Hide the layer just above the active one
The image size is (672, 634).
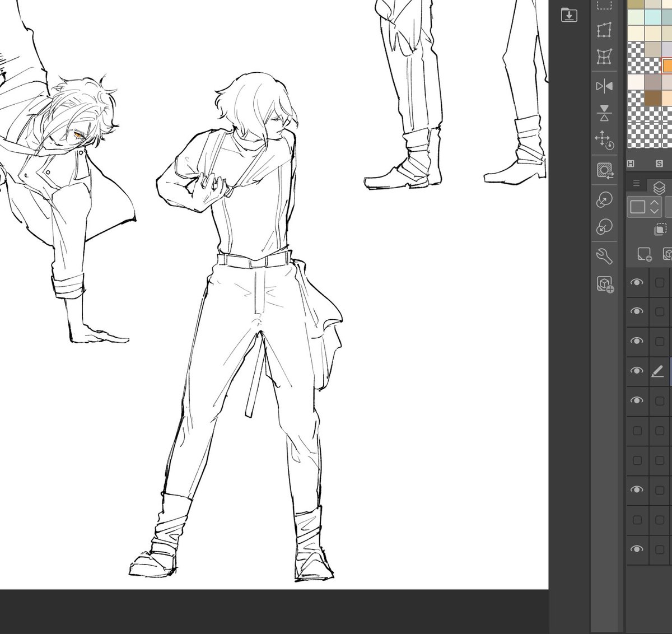637,341
